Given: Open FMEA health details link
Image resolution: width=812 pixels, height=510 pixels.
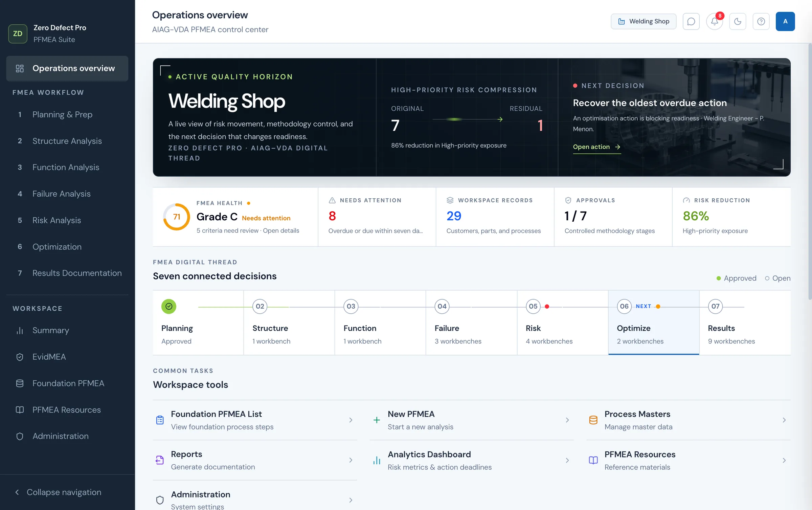Looking at the screenshot, I should pyautogui.click(x=281, y=230).
